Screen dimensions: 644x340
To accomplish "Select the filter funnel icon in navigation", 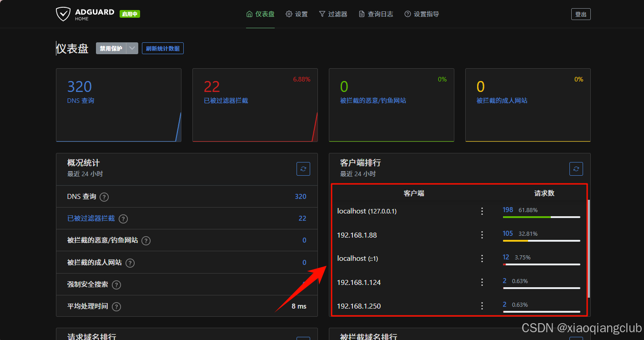I will [323, 14].
